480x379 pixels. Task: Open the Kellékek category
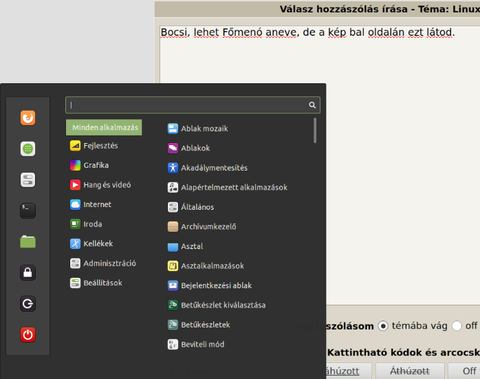(x=91, y=244)
